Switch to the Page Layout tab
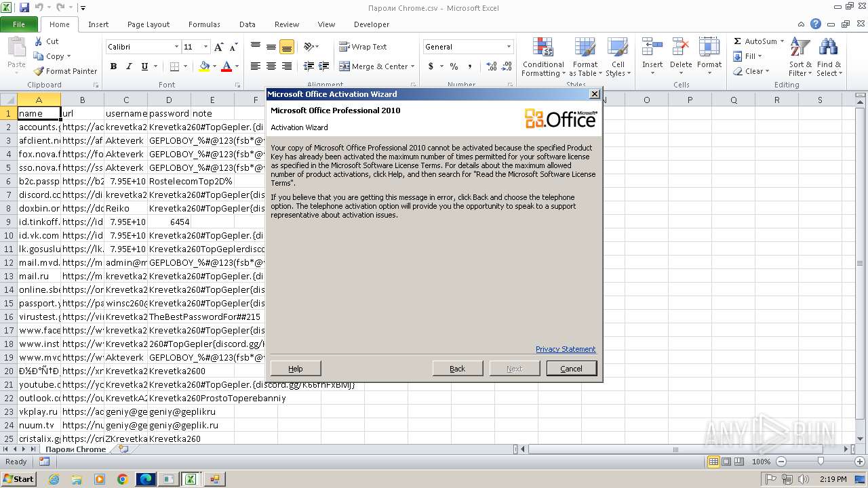The image size is (868, 488). point(149,24)
